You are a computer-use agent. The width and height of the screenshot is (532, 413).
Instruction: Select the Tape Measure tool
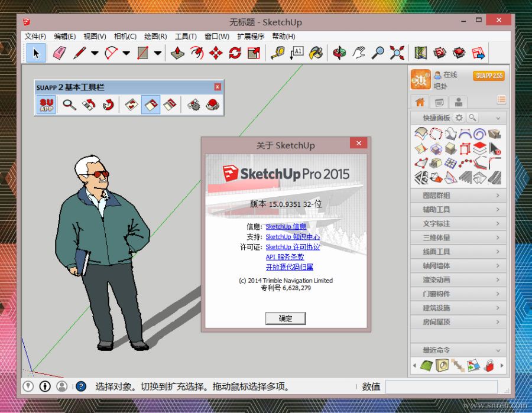(278, 53)
